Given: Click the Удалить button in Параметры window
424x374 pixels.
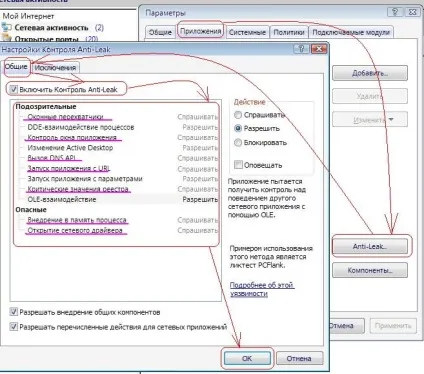Looking at the screenshot, I should coord(370,96).
